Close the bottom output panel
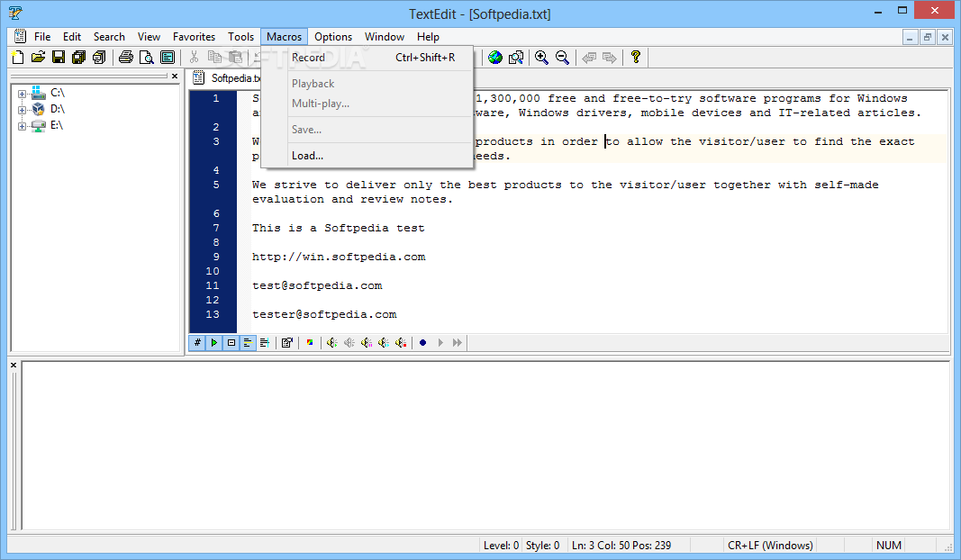This screenshot has height=560, width=961. (x=14, y=365)
